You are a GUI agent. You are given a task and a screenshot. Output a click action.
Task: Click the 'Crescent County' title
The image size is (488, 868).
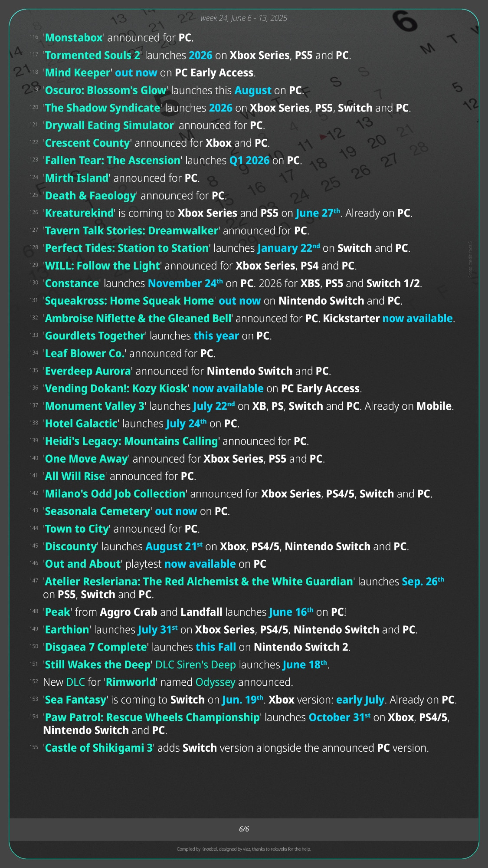(x=88, y=143)
